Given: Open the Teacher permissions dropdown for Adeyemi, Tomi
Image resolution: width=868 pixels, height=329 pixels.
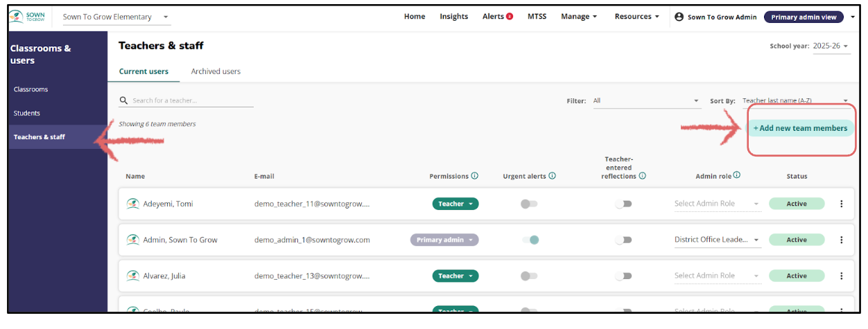Looking at the screenshot, I should (x=455, y=204).
